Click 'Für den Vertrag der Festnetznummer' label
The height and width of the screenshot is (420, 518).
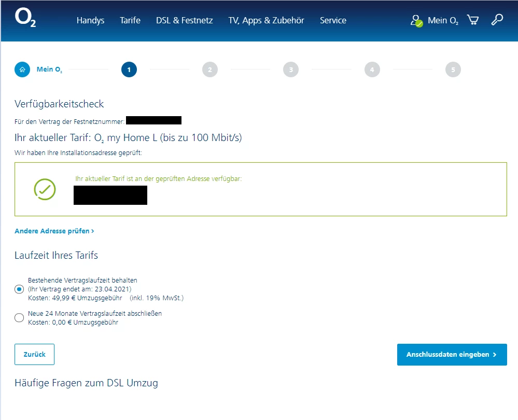click(x=69, y=122)
